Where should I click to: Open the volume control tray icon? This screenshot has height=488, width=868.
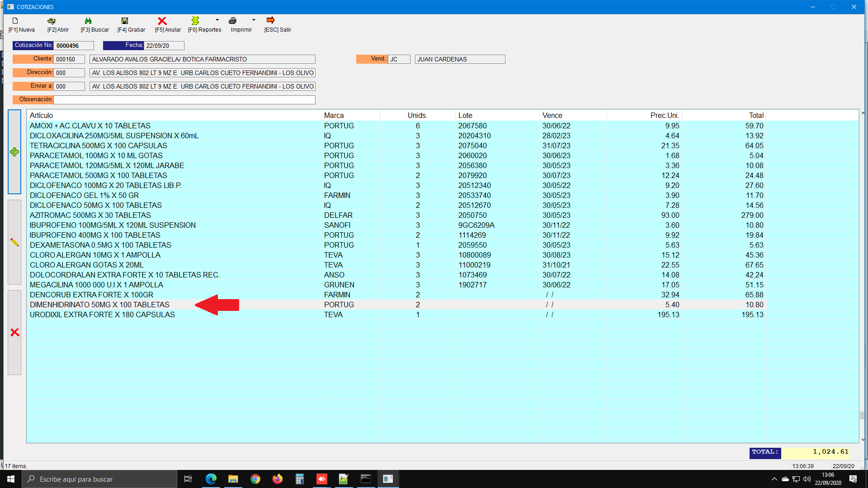(x=807, y=479)
